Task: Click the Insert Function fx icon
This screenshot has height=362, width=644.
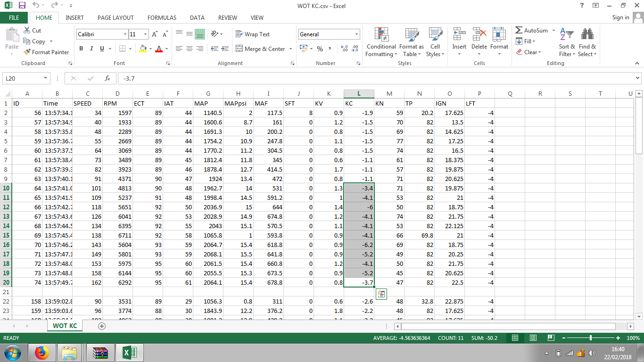Action: point(107,78)
